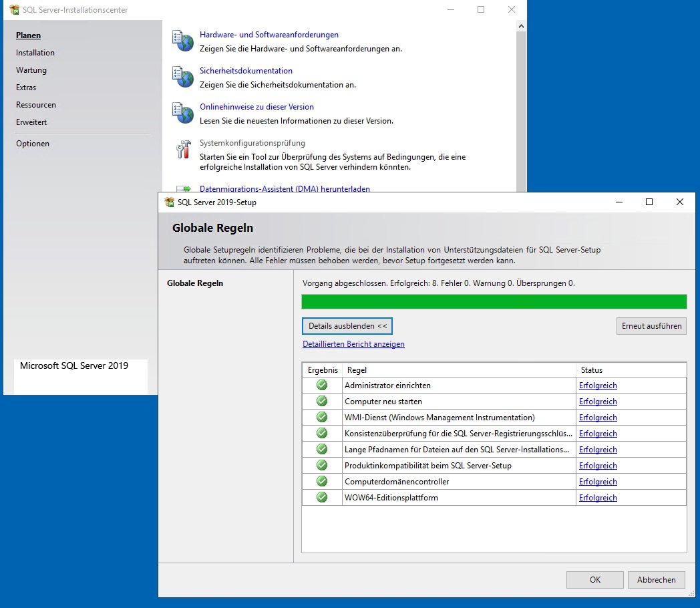Screen dimensions: 700x608
Task: Click the Onlinehinweise zu dieser Version icon
Action: point(182,114)
